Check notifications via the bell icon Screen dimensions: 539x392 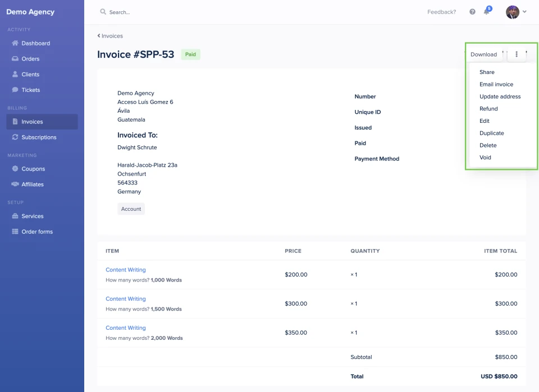click(x=487, y=12)
